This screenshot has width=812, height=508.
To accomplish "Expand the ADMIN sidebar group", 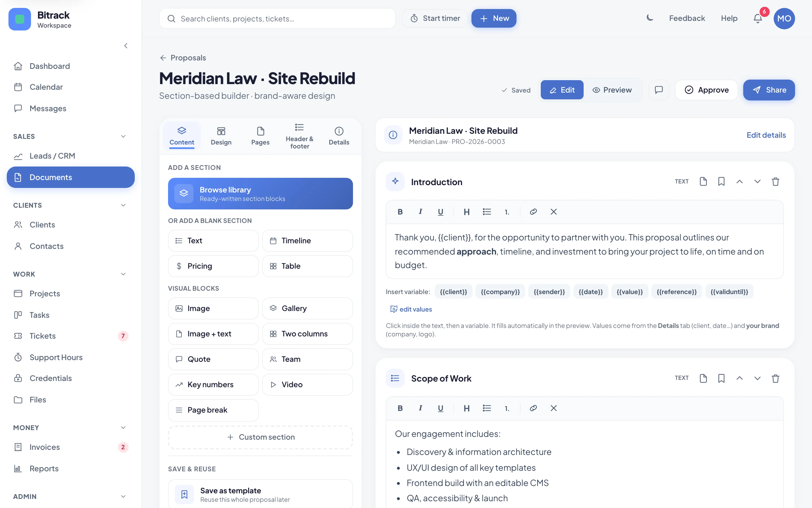I will (123, 497).
